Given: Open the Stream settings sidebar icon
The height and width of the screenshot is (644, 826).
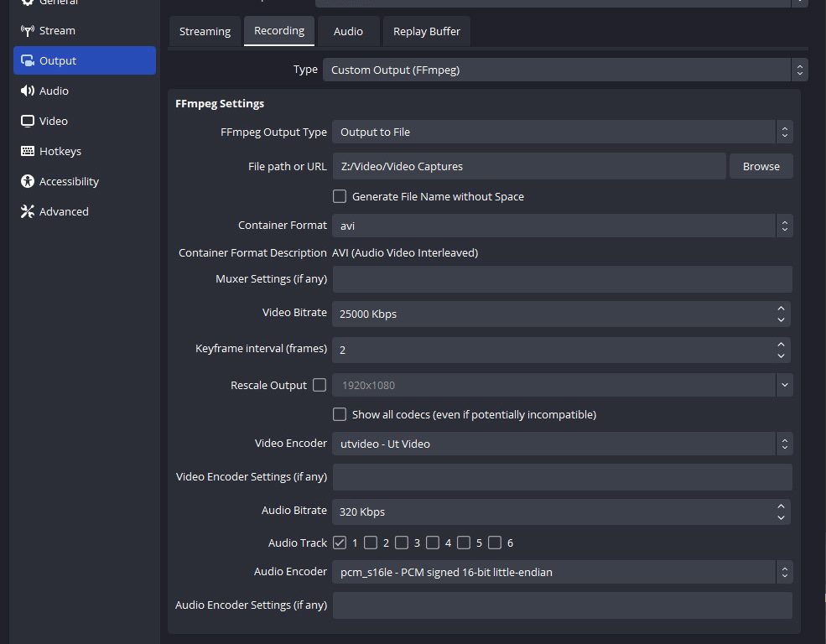Looking at the screenshot, I should click(x=27, y=31).
